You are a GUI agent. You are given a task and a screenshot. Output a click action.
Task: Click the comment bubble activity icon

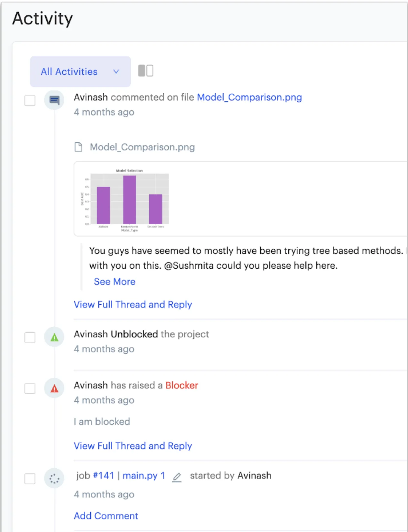(x=54, y=100)
